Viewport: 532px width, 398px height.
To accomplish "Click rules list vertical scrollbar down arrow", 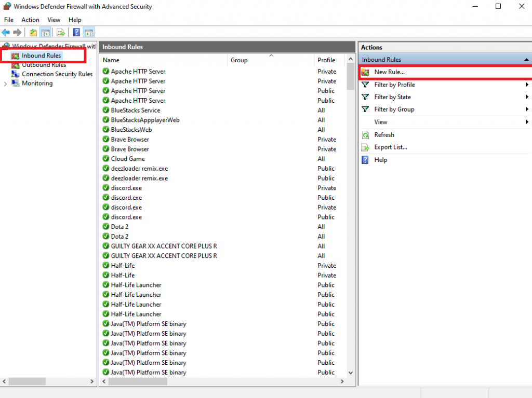I will pos(351,373).
